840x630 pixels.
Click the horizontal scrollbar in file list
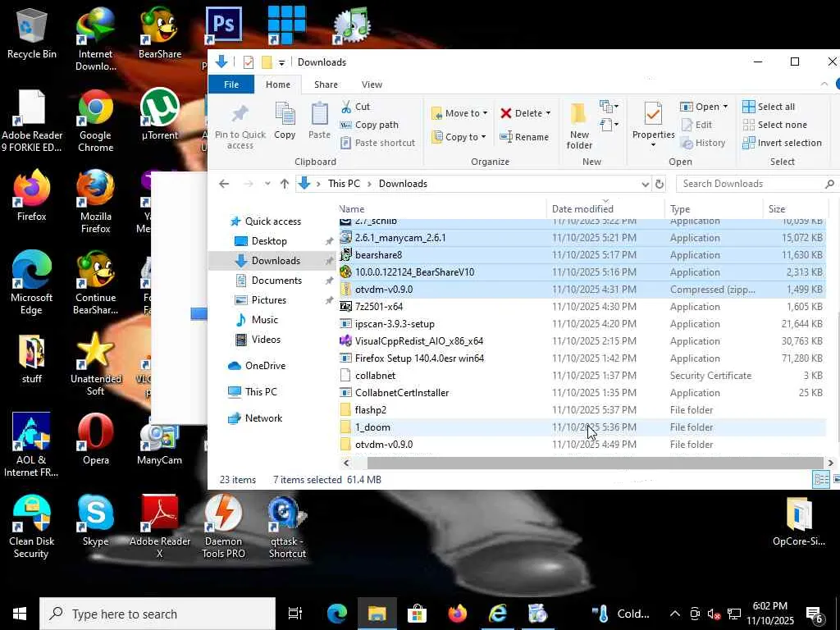[x=596, y=463]
